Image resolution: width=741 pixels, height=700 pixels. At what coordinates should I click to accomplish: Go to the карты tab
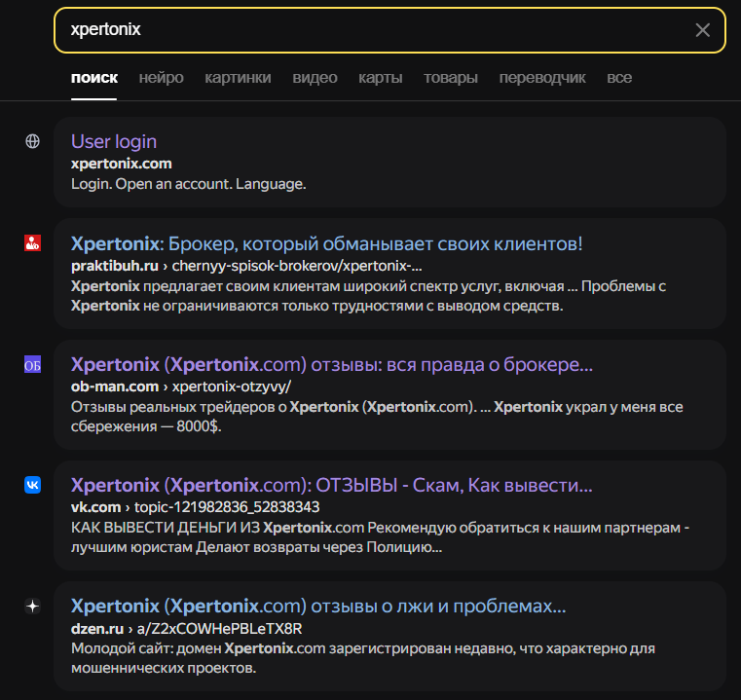[x=380, y=78]
